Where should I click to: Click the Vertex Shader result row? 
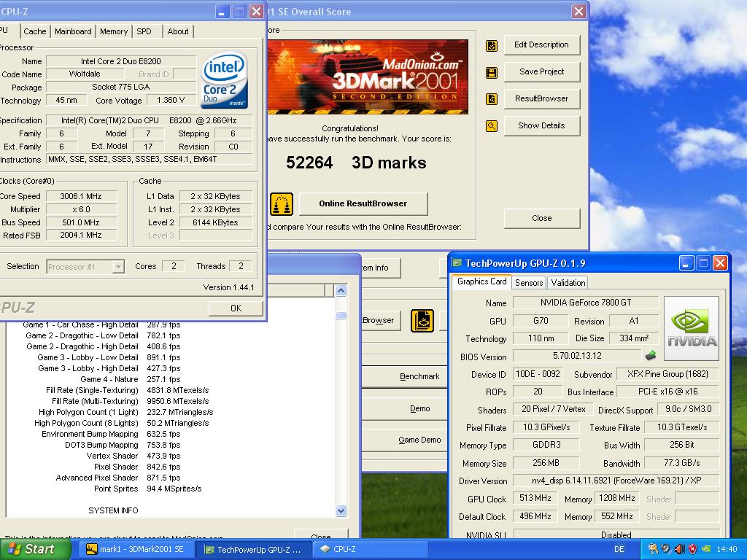click(x=133, y=456)
